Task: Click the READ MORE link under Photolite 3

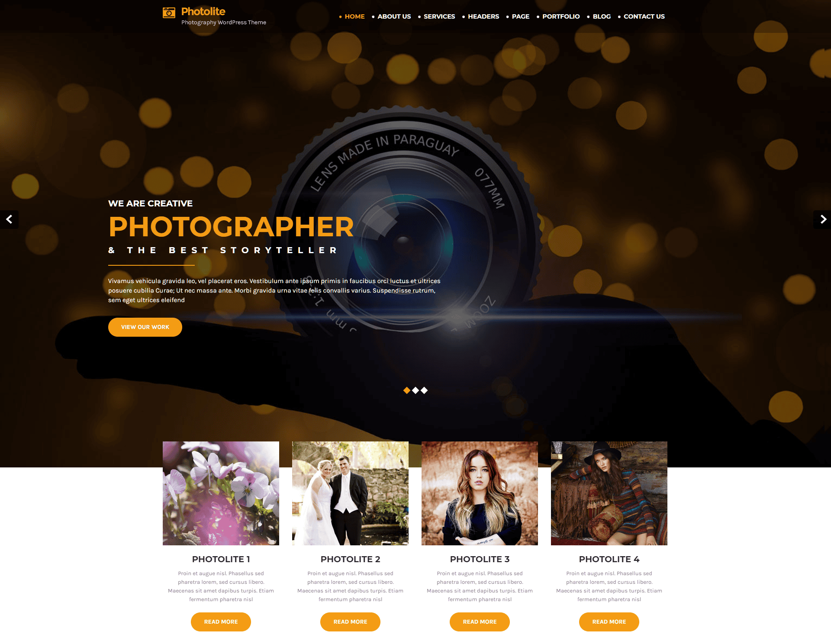Action: 480,622
